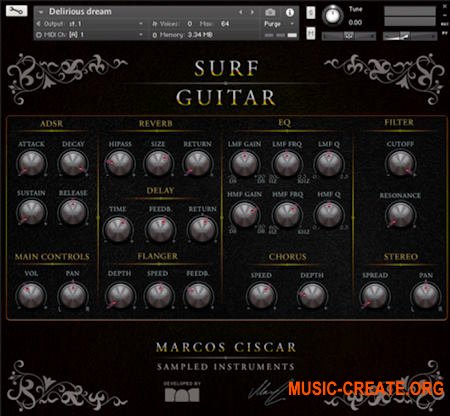Click the Delay Return knob
450x416 pixels.
click(202, 229)
